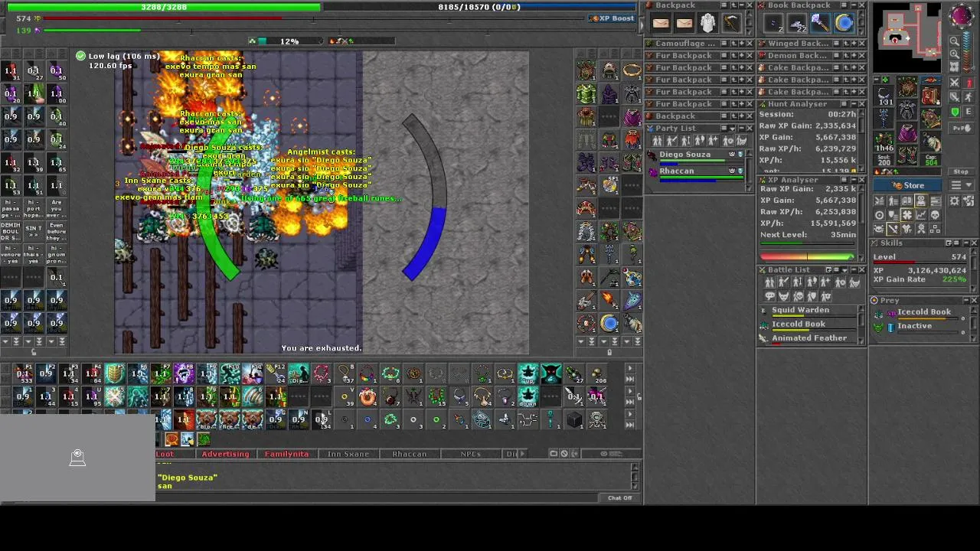
Task: Click the stamina gradient bar
Action: tap(808, 257)
